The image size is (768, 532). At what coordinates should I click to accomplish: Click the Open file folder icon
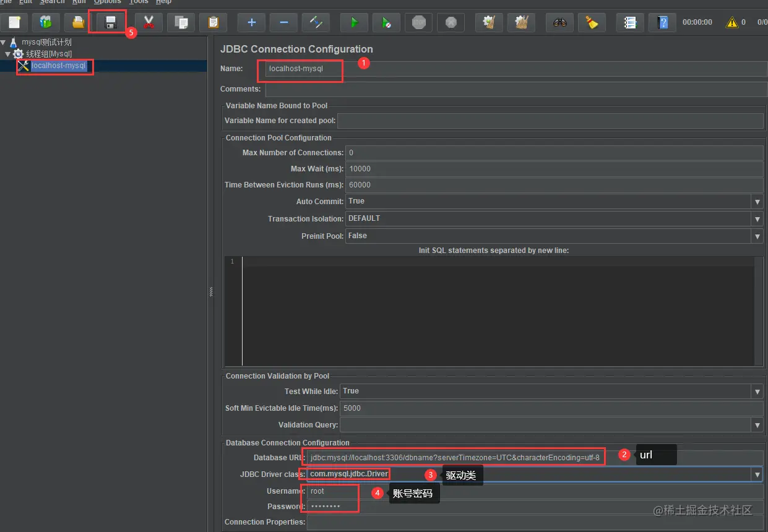tap(78, 23)
